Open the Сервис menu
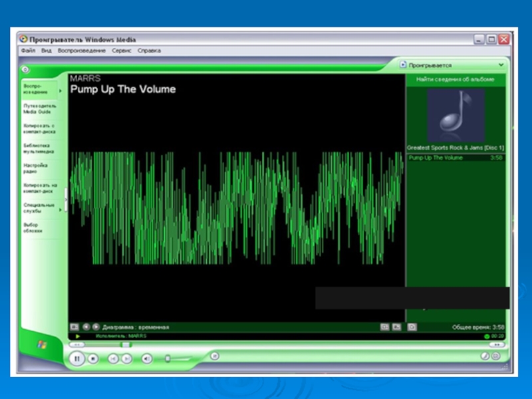 (x=121, y=51)
